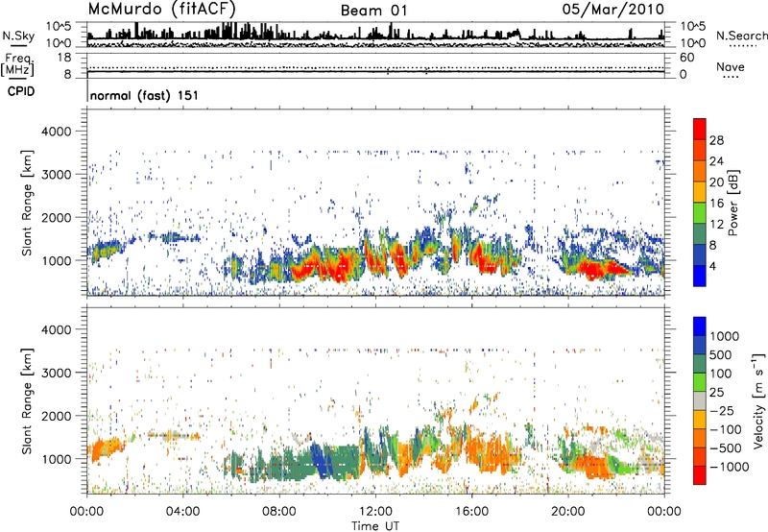Click the '4000' tick on the power panel
Image resolution: width=768 pixels, height=532 pixels.
[57, 132]
